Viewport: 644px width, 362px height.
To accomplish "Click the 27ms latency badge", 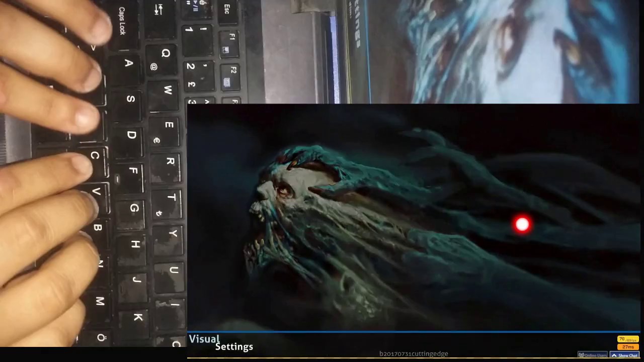I will [628, 347].
